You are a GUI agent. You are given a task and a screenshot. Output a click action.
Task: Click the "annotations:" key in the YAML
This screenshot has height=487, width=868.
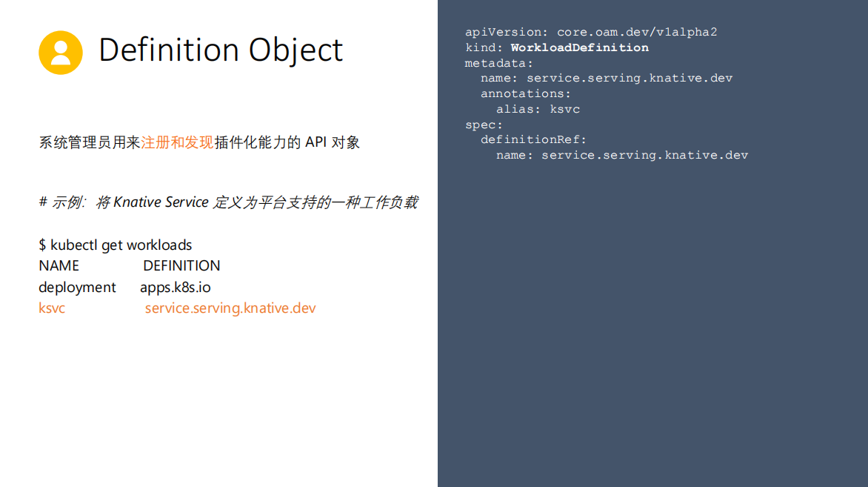(526, 93)
